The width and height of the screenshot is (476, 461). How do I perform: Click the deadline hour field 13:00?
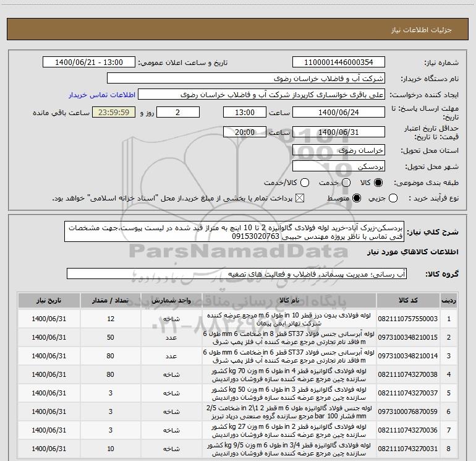tap(245, 112)
